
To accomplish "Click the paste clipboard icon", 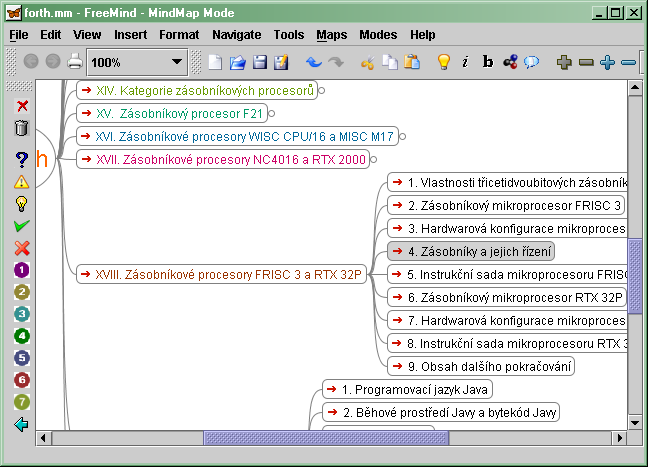I will [412, 62].
